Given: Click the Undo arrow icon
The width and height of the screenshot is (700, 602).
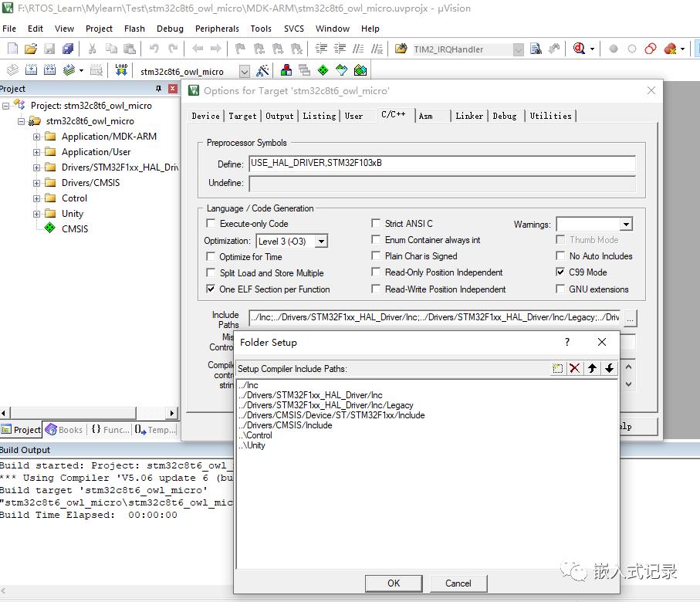Looking at the screenshot, I should [x=154, y=48].
